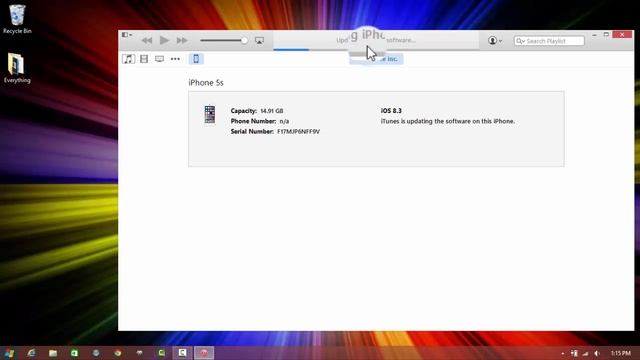Switch to the Movies library
The height and width of the screenshot is (360, 640).
(144, 59)
